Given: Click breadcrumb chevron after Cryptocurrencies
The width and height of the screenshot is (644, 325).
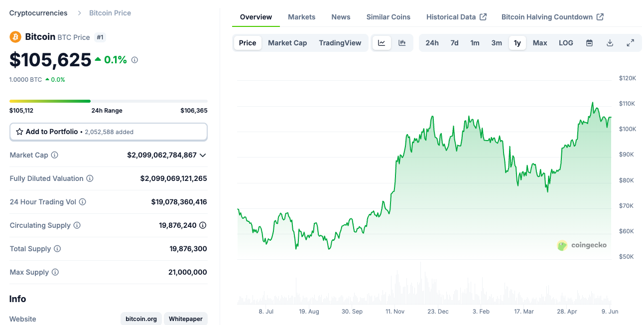Looking at the screenshot, I should tap(79, 13).
